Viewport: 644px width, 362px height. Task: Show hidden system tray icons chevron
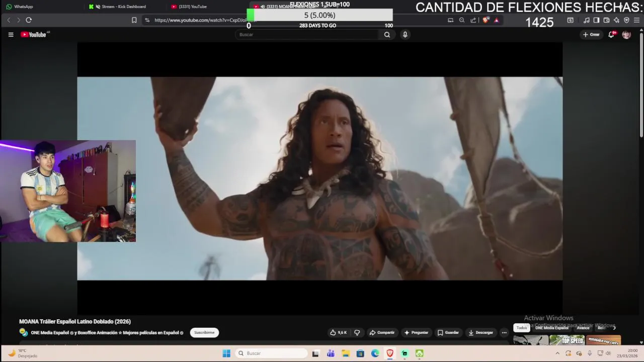[x=557, y=353]
